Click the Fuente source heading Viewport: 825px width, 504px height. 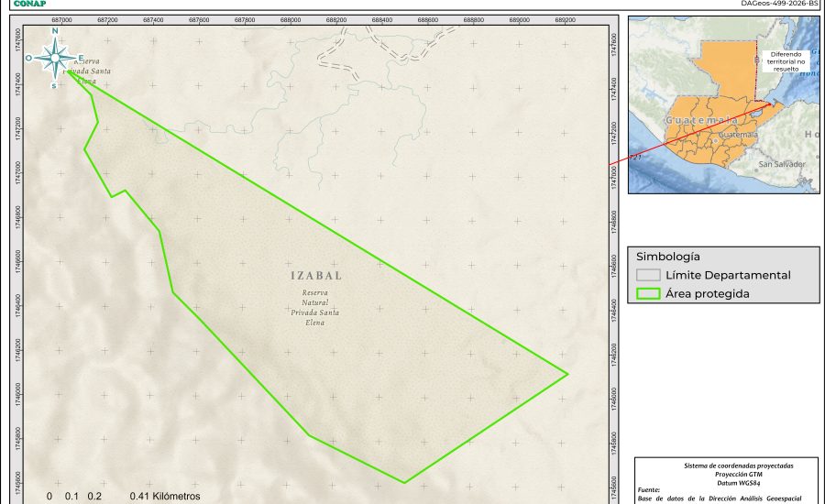tap(648, 490)
